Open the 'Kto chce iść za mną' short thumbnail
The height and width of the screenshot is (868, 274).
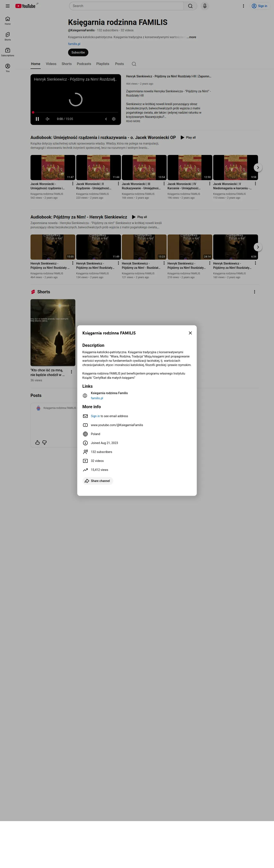53,333
